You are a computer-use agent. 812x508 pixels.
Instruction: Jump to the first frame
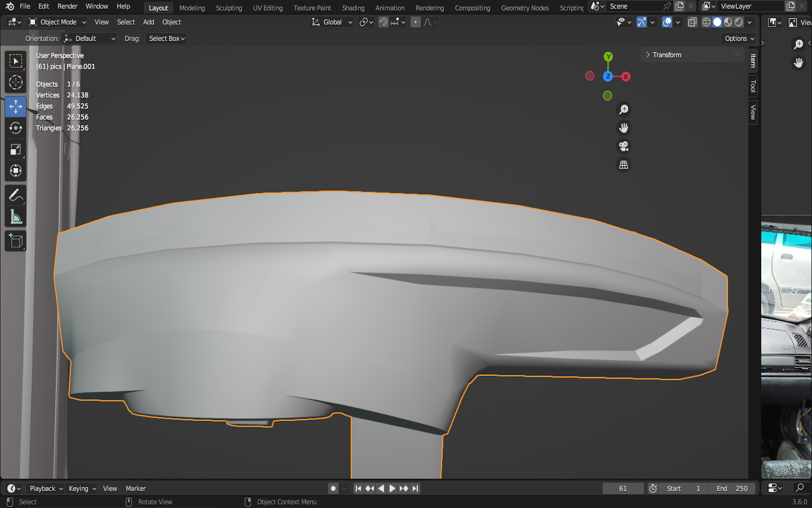coord(358,489)
